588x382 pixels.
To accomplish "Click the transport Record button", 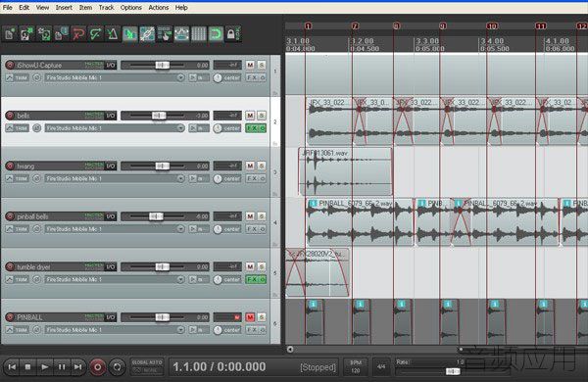I will [x=97, y=366].
